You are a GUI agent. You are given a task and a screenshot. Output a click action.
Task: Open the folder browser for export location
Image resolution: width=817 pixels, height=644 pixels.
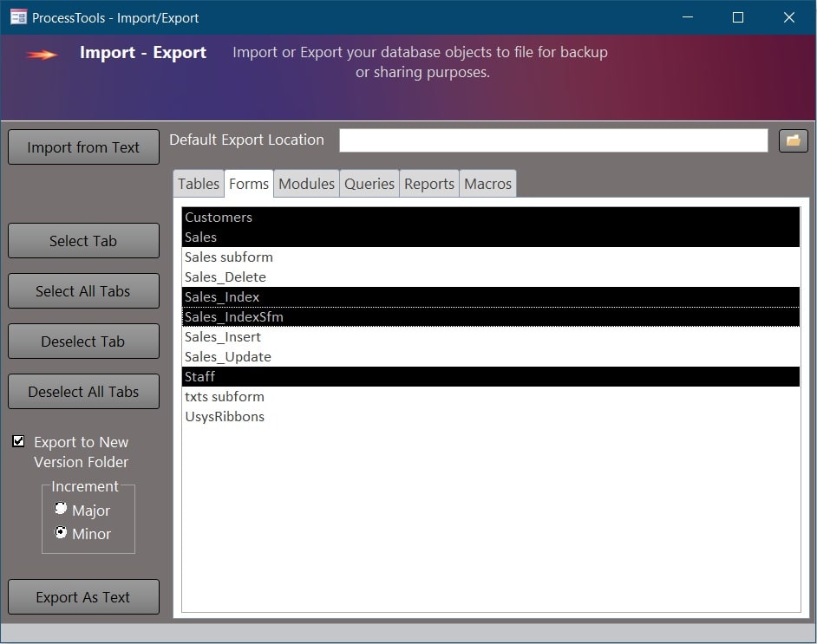[793, 140]
